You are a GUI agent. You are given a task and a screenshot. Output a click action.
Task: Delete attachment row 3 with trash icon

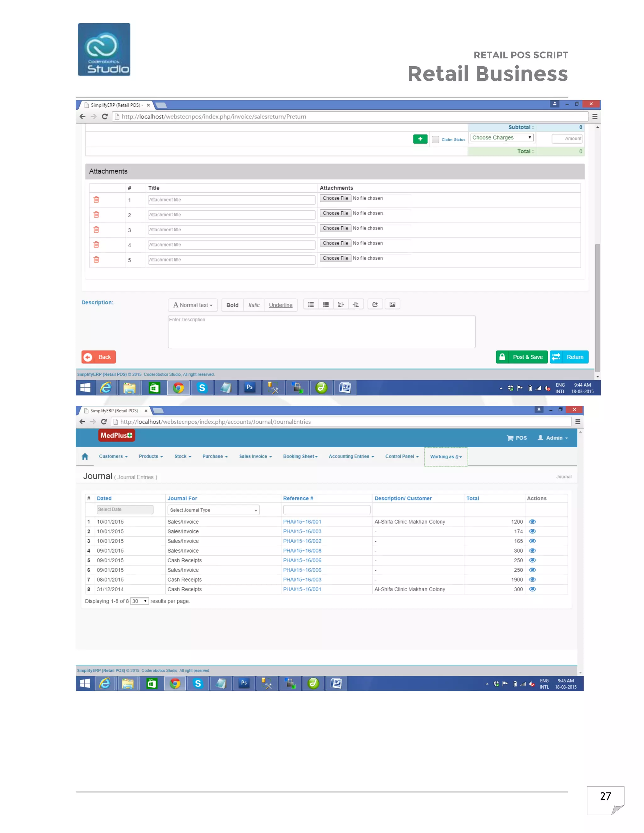(96, 229)
